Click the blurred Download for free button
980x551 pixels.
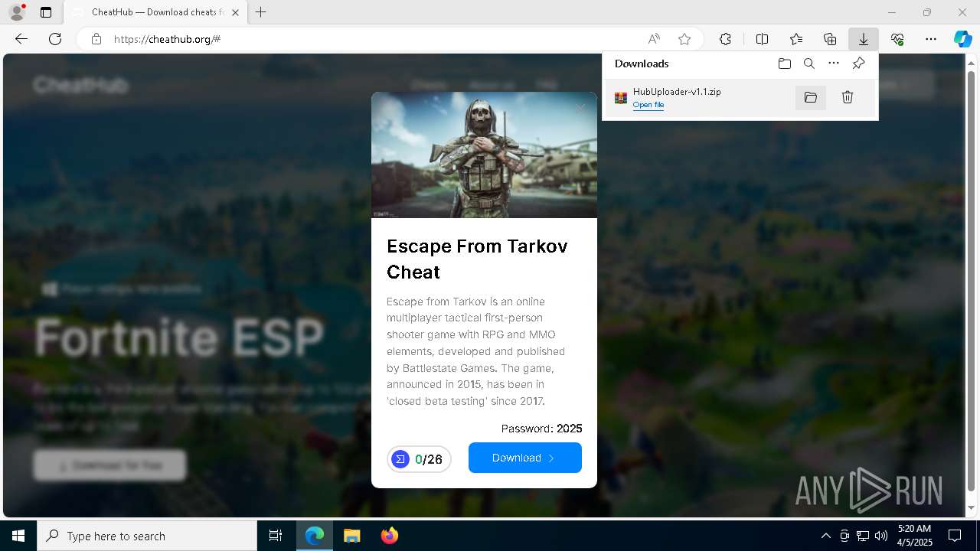pos(109,465)
